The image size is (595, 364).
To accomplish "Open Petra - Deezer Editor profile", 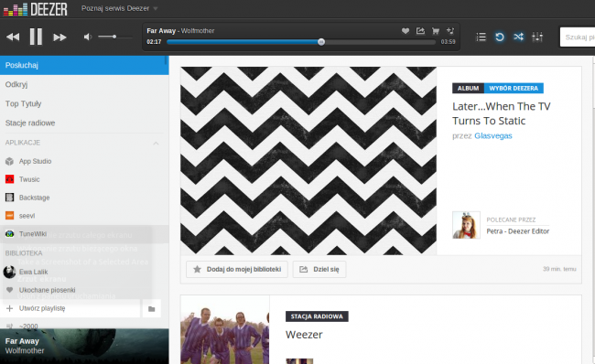I will (x=518, y=231).
